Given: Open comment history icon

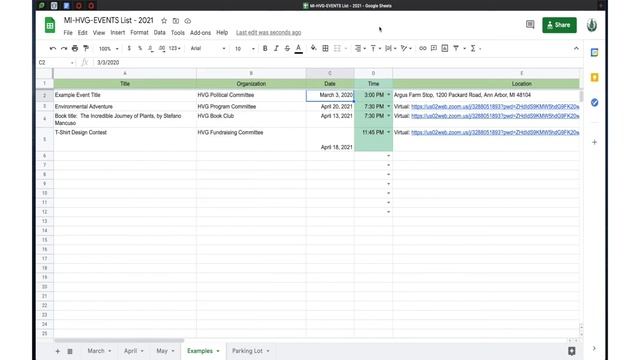Looking at the screenshot, I should [x=530, y=25].
